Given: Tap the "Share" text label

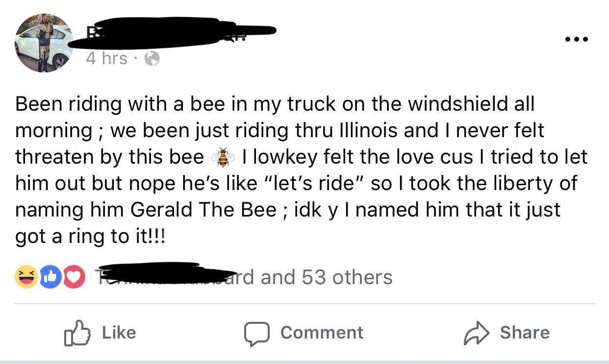Looking at the screenshot, I should point(525,332).
